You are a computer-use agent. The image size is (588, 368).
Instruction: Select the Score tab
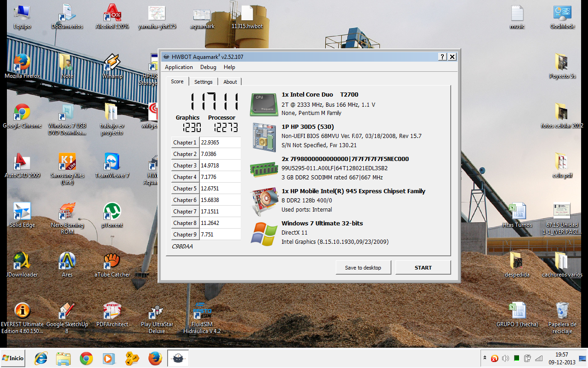(x=177, y=81)
